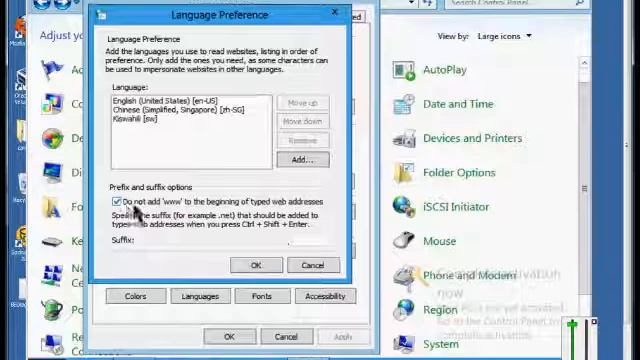Open iSCSI Initiator icon
The height and width of the screenshot is (360, 640).
tap(404, 207)
